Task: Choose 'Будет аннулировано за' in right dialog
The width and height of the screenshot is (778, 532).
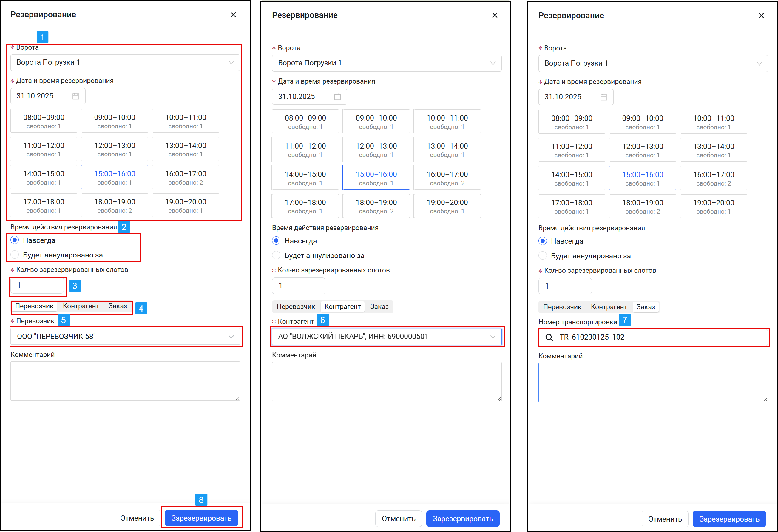Action: [543, 256]
